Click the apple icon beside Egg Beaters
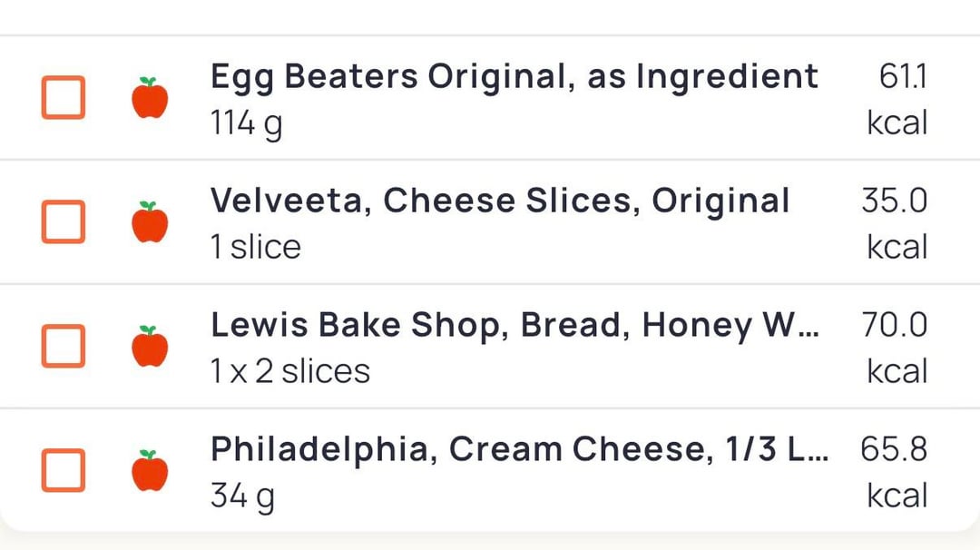Image resolution: width=980 pixels, height=550 pixels. (x=150, y=98)
